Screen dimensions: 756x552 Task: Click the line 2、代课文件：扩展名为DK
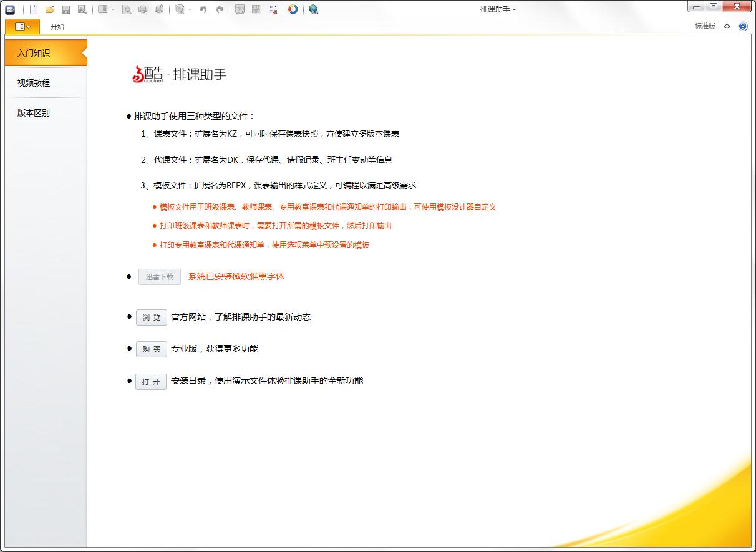pyautogui.click(x=267, y=160)
